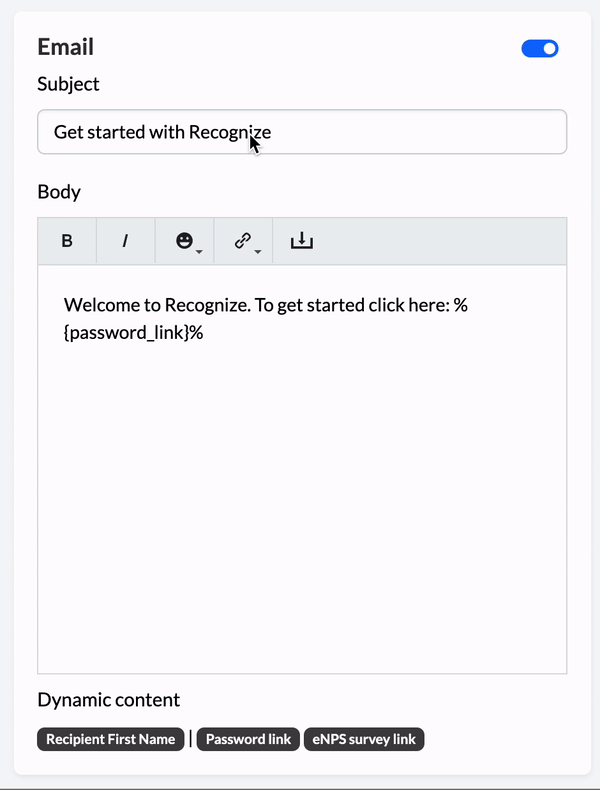The width and height of the screenshot is (600, 790).
Task: Click inside the email Body text area
Action: pyautogui.click(x=302, y=469)
